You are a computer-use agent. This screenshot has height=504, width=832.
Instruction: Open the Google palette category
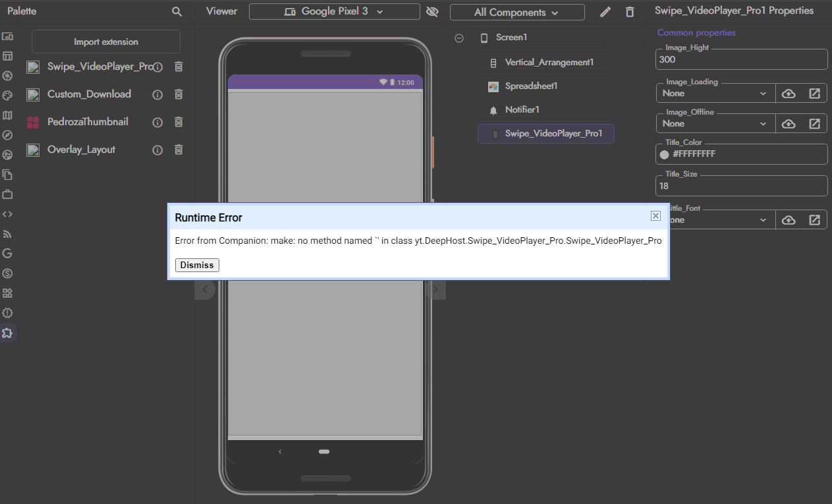pyautogui.click(x=8, y=253)
